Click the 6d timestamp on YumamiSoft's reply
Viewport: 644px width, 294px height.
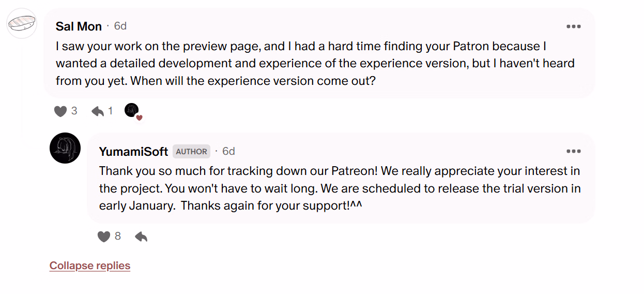(228, 151)
